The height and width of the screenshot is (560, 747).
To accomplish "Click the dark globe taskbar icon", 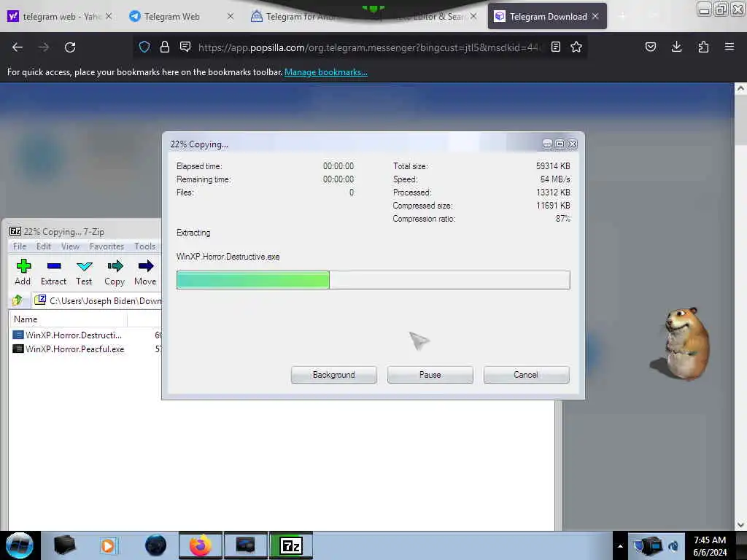I will pyautogui.click(x=156, y=545).
